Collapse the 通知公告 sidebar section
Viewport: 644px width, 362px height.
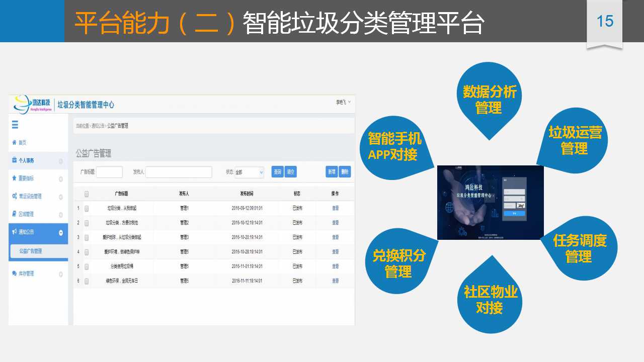(x=61, y=233)
